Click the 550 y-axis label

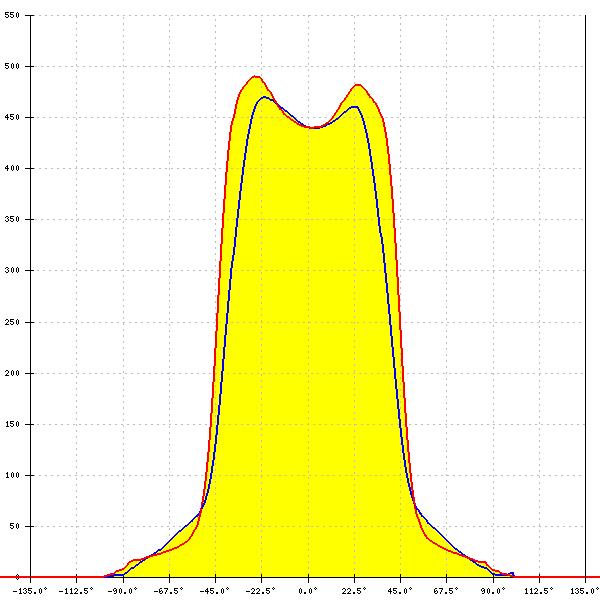12,15
